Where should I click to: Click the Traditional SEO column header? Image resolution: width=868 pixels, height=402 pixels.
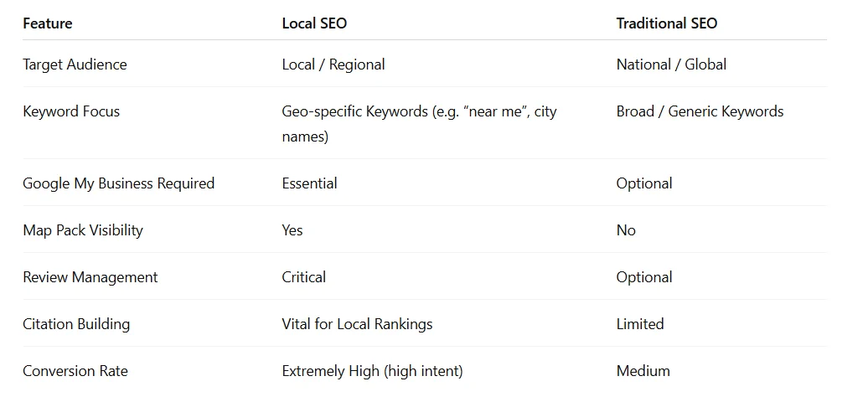(x=667, y=23)
